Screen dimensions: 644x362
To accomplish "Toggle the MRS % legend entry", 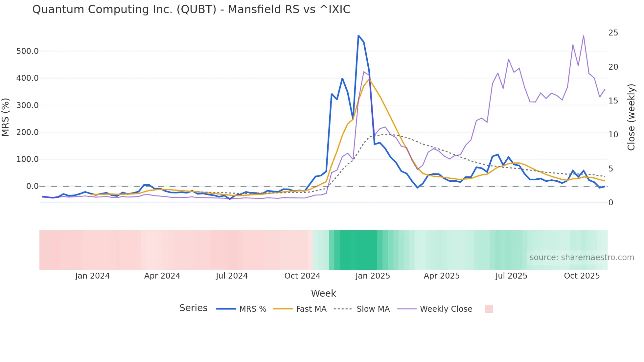I will click(x=241, y=309).
